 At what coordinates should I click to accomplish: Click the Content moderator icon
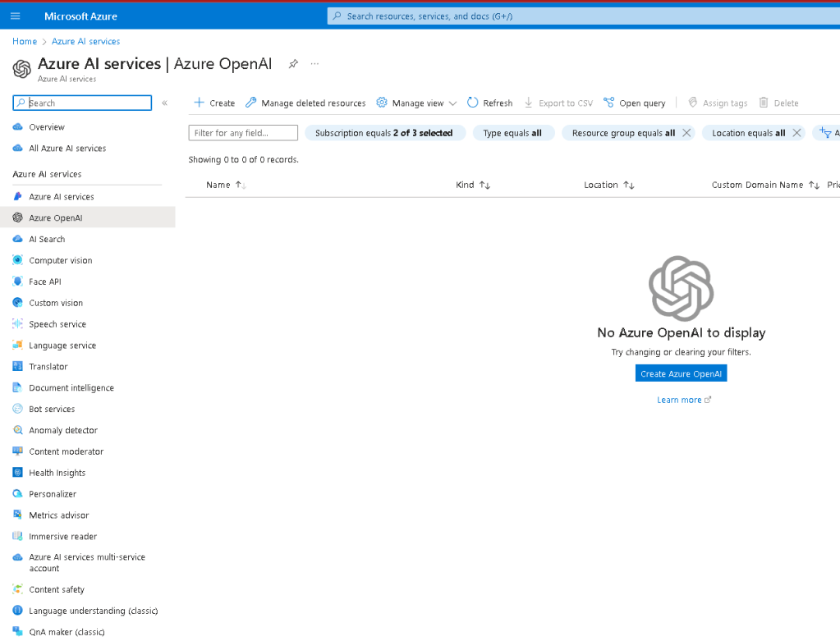(18, 451)
